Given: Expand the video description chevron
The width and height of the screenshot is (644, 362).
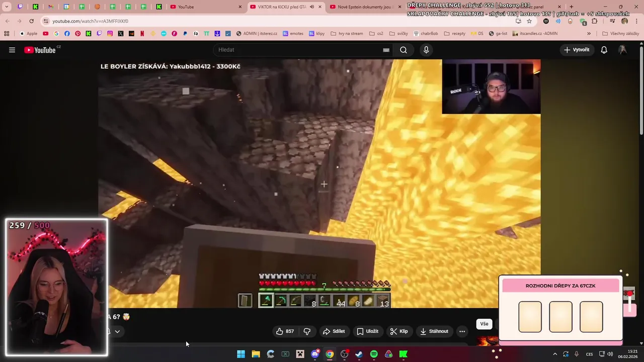Looking at the screenshot, I should (117, 331).
